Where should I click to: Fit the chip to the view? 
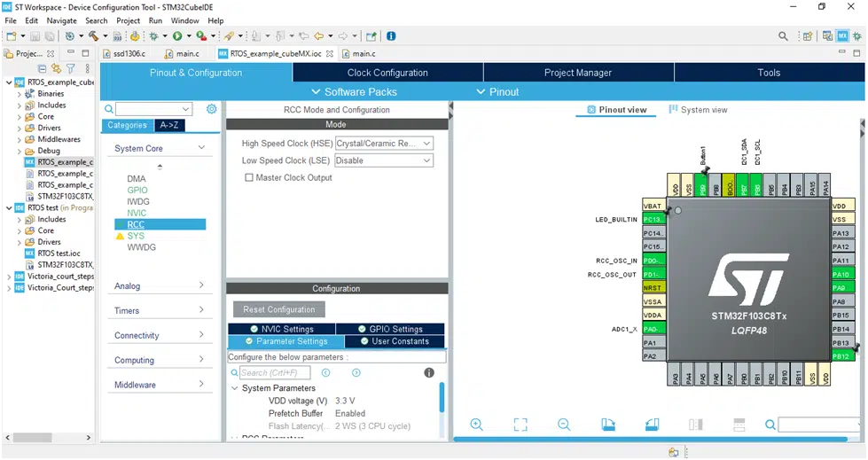click(x=520, y=425)
